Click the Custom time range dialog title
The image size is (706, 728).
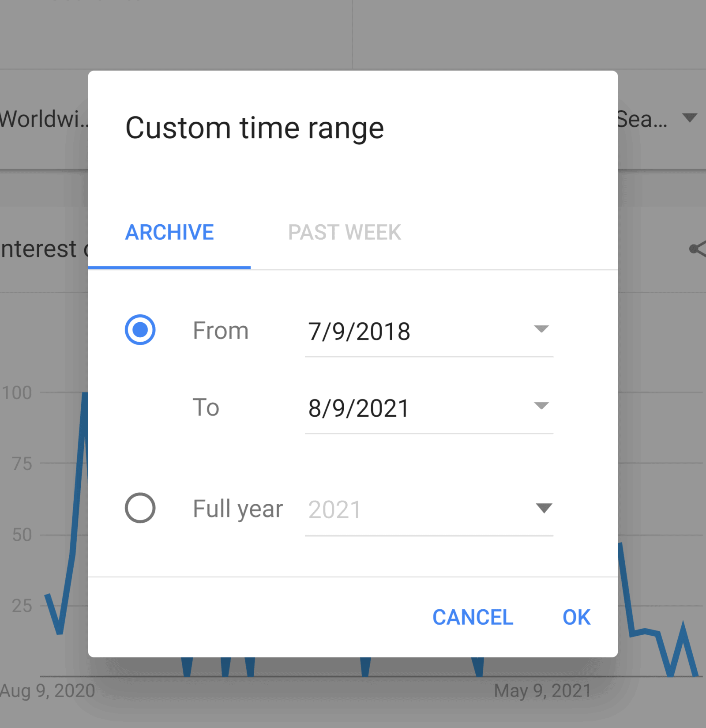(255, 128)
